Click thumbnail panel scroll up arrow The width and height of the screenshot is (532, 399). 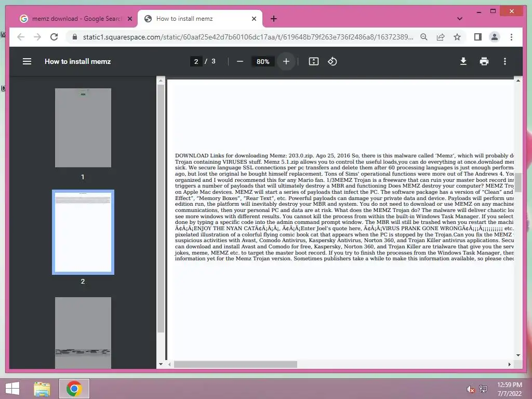161,81
